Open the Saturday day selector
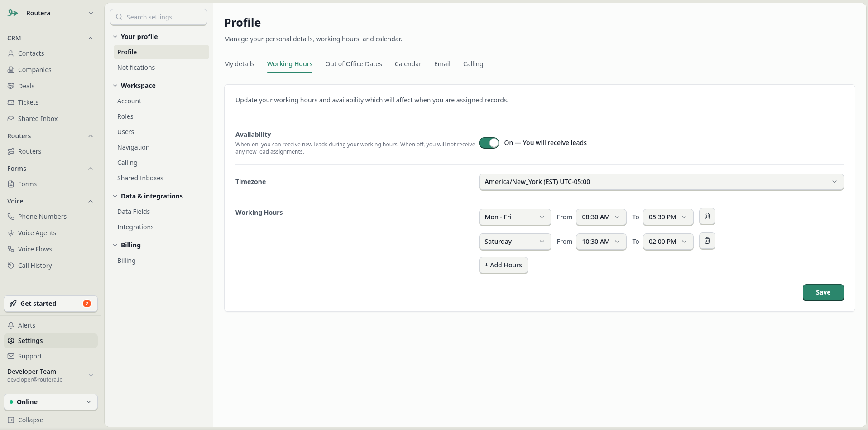 (x=515, y=242)
